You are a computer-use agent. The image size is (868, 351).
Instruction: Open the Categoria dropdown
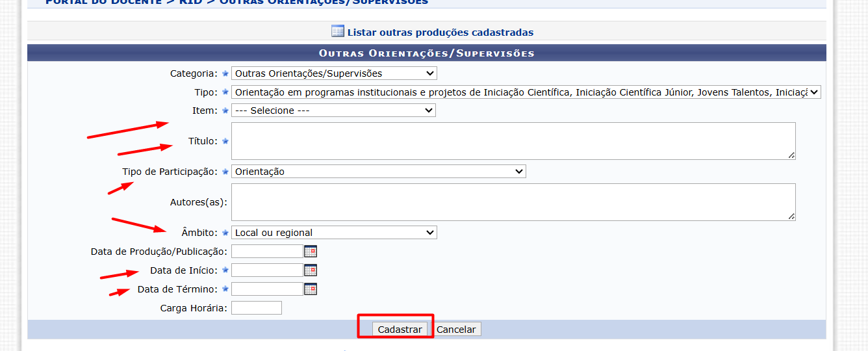[334, 73]
